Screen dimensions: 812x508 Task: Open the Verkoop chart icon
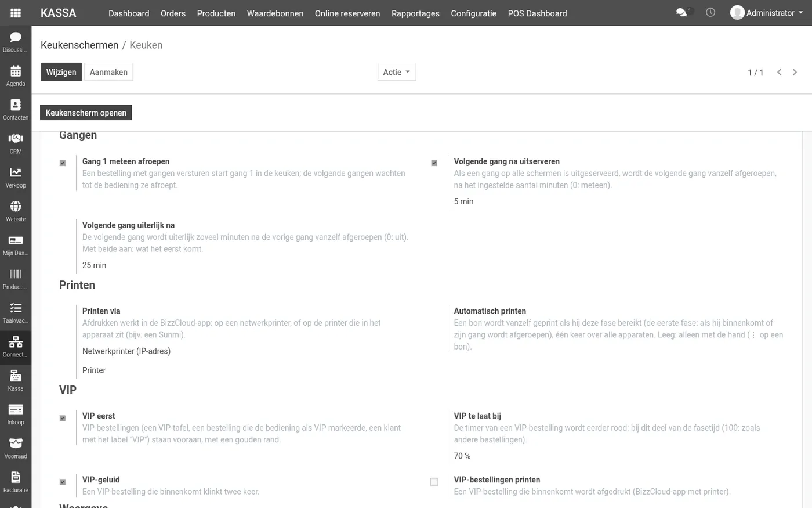coord(16,177)
